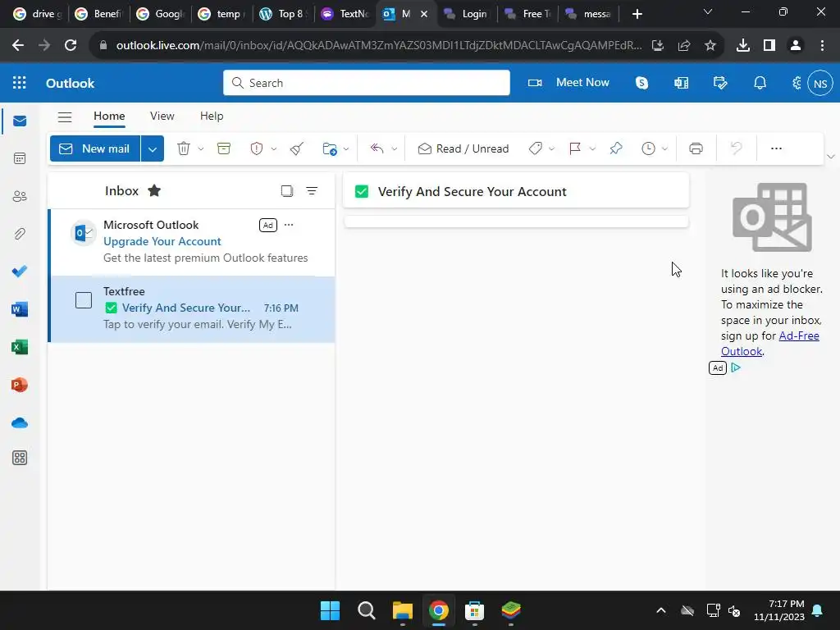The height and width of the screenshot is (630, 840).
Task: Expand the Snooze dropdown arrow
Action: 664,149
